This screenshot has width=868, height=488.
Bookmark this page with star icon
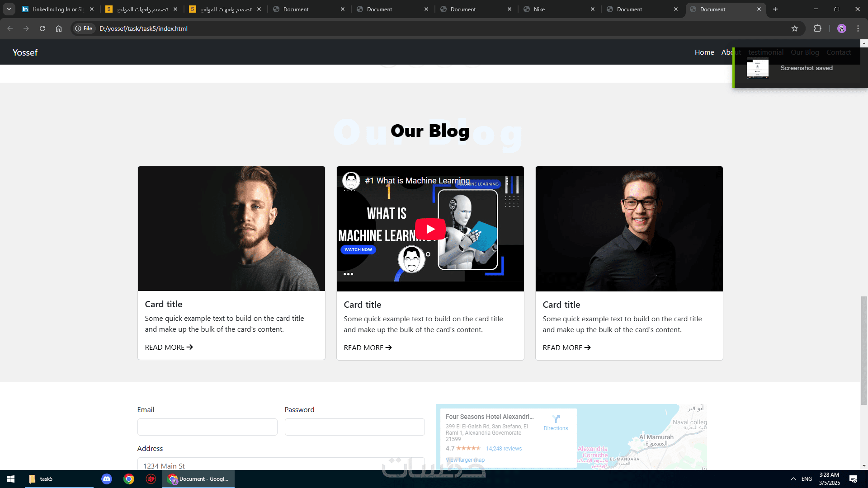[x=795, y=28]
